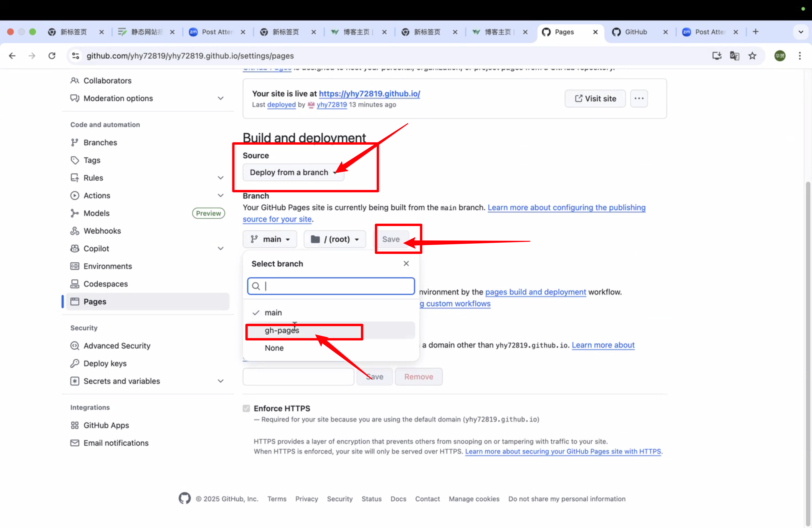Click the branch filter search field
Viewport: 812px width, 528px height.
click(x=331, y=286)
